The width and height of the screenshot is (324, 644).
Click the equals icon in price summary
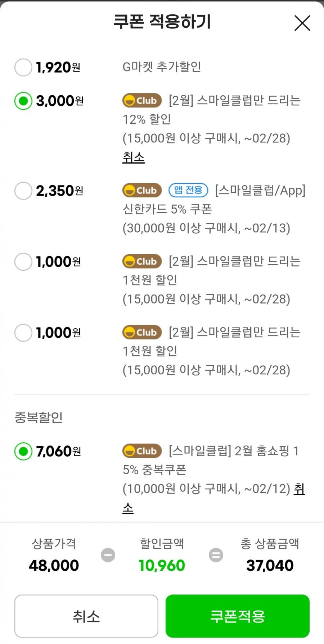pyautogui.click(x=216, y=555)
